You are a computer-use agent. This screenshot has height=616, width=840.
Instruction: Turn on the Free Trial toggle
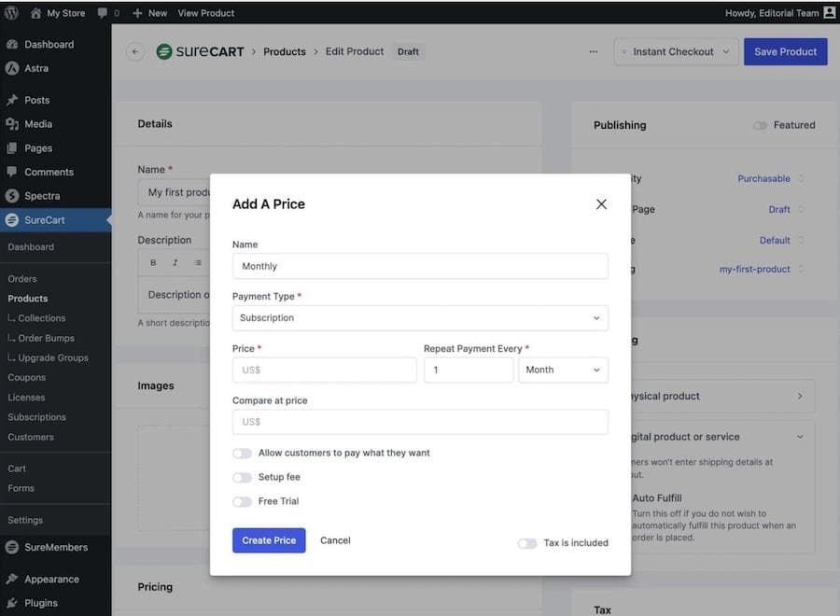pos(242,501)
